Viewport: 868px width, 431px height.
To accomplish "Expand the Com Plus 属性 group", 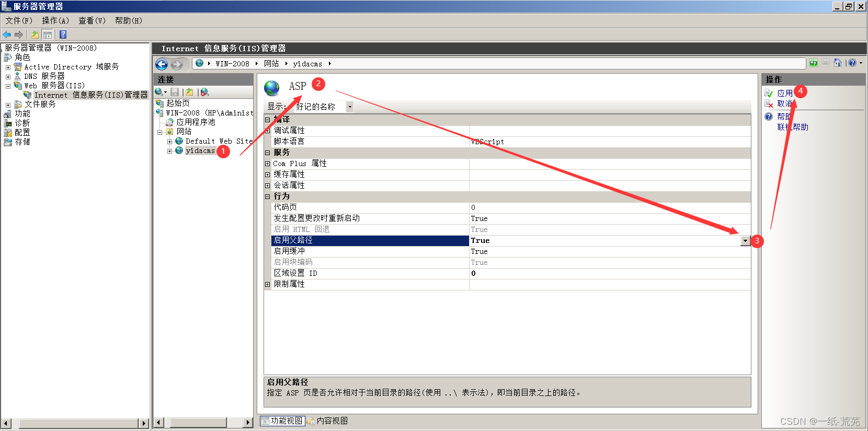I will tap(268, 164).
